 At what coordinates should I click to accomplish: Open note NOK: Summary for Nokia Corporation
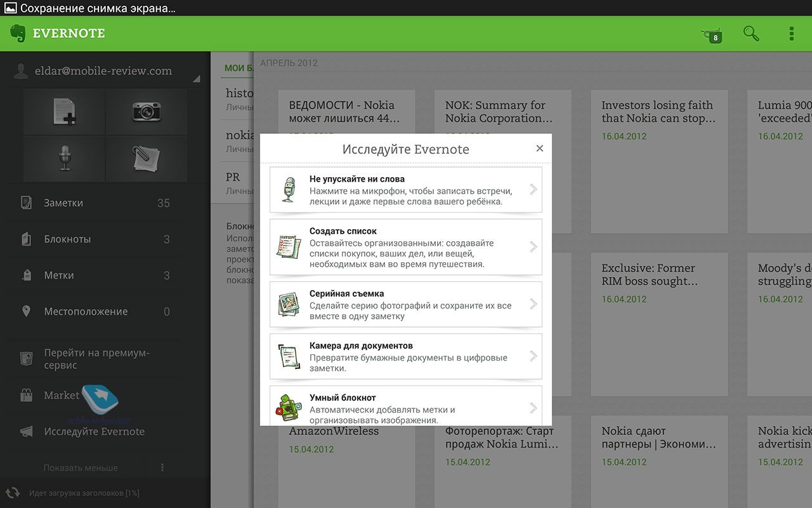pyautogui.click(x=503, y=161)
